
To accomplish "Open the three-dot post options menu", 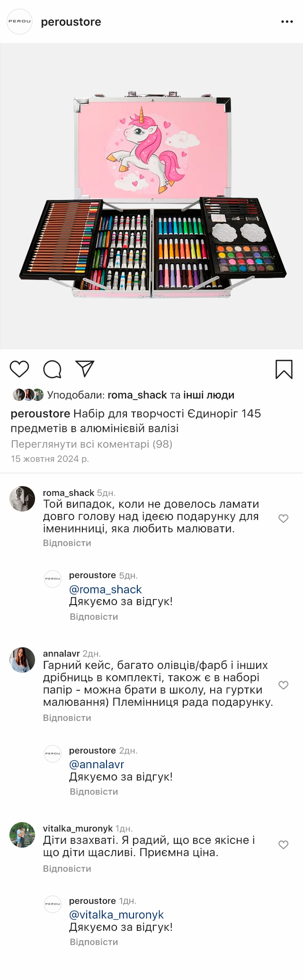I will 287,22.
